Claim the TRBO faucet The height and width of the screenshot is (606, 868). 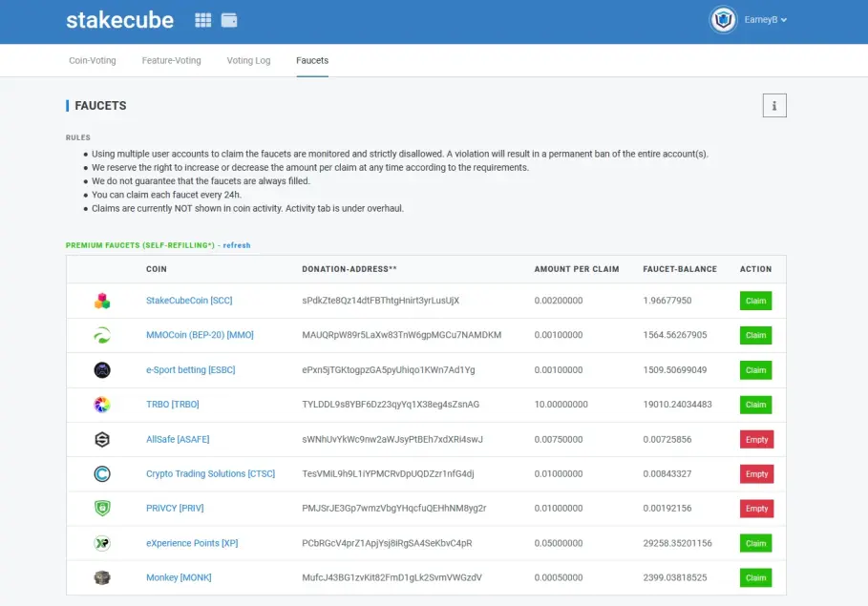pyautogui.click(x=755, y=405)
